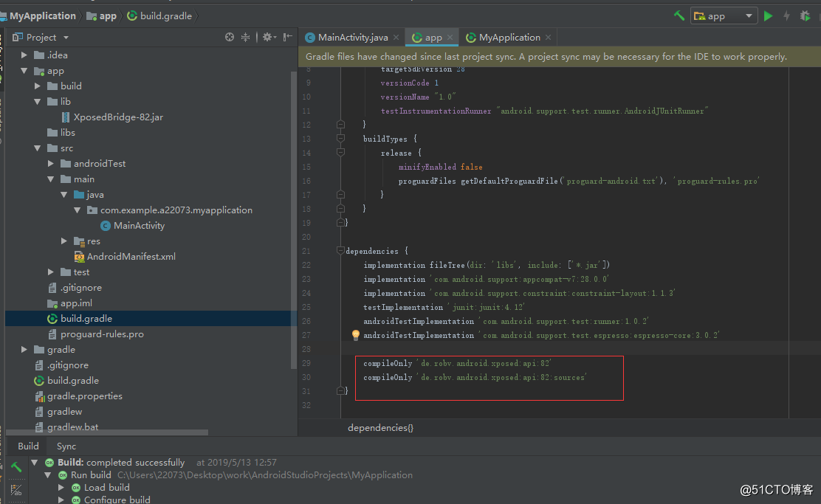821x504 pixels.
Task: Collapse the main folder
Action: (51, 179)
